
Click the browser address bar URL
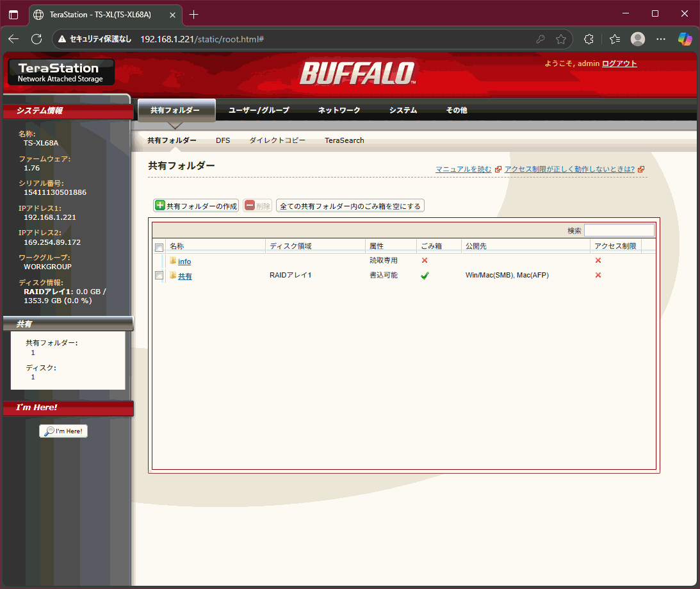[202, 39]
